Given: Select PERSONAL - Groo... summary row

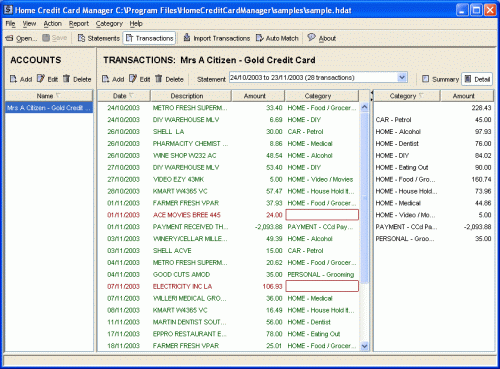Looking at the screenshot, I should click(x=433, y=239).
